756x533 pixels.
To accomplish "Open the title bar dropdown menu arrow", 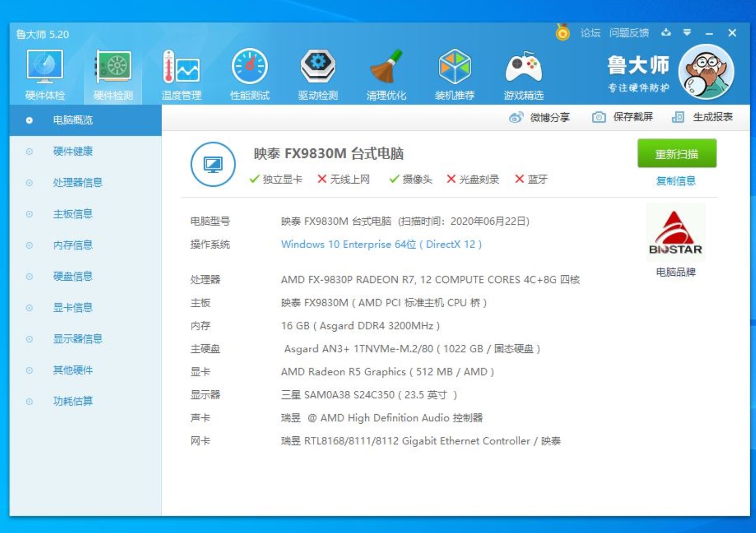I will pyautogui.click(x=687, y=33).
